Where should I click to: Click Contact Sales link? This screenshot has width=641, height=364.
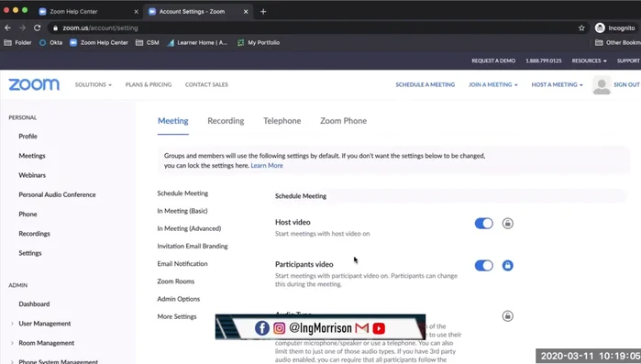(206, 84)
